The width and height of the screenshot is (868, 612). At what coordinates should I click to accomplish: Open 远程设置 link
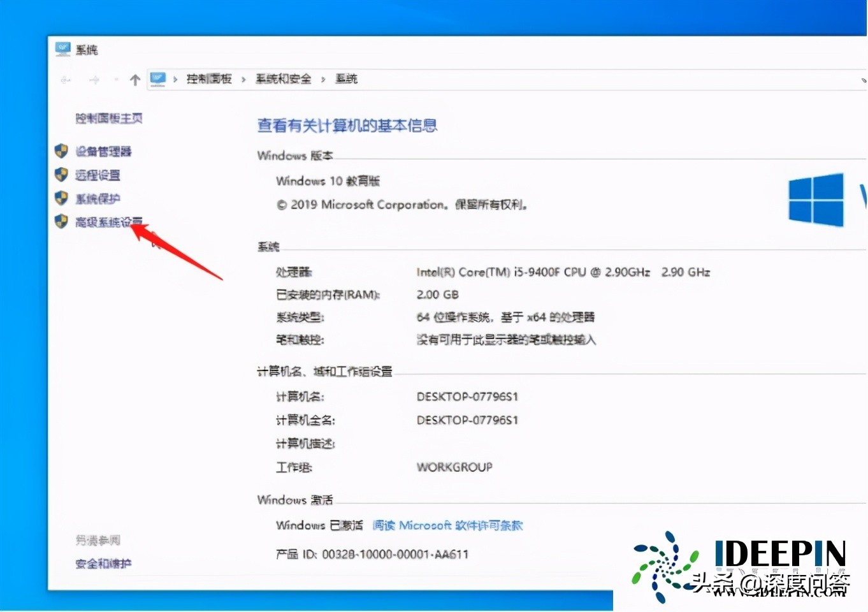coord(98,175)
